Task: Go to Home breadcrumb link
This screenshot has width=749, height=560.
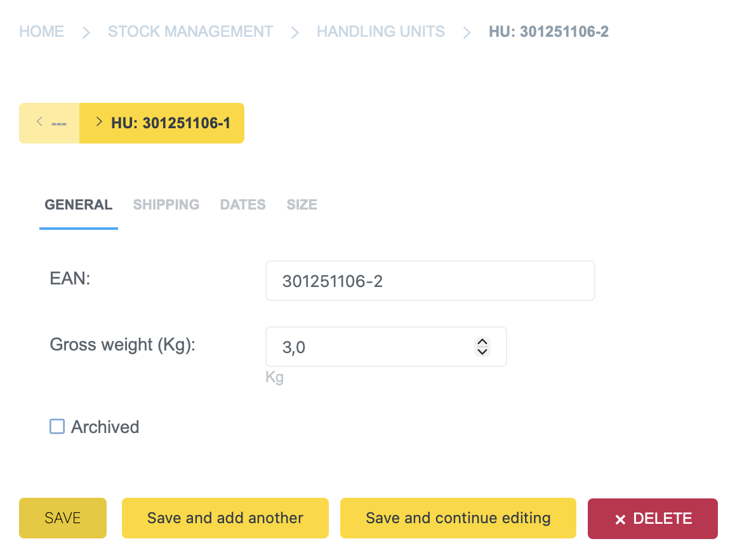Action: pos(42,31)
